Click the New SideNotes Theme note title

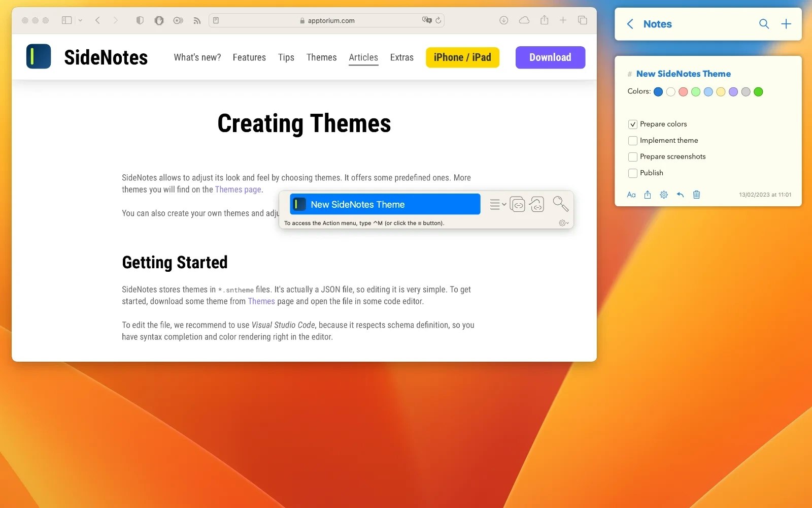click(683, 74)
